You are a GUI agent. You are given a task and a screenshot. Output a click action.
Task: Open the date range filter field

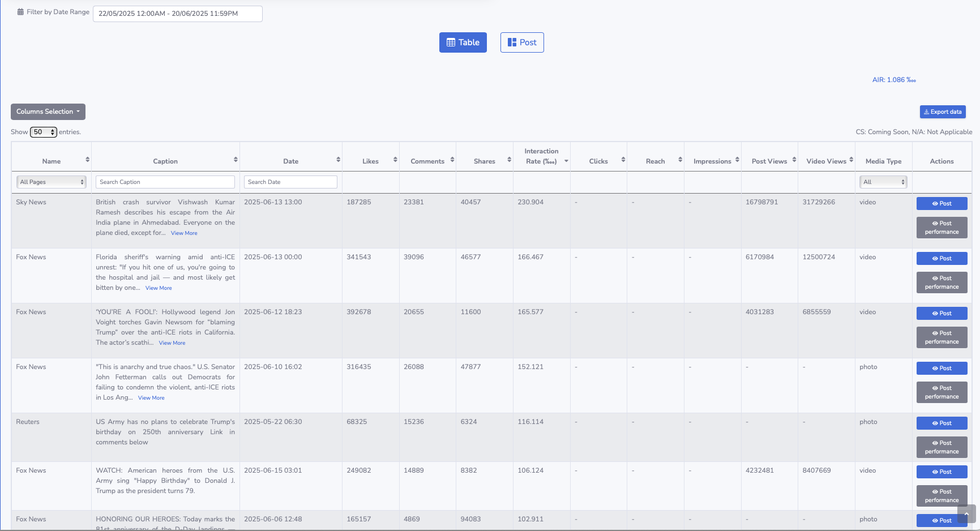178,14
